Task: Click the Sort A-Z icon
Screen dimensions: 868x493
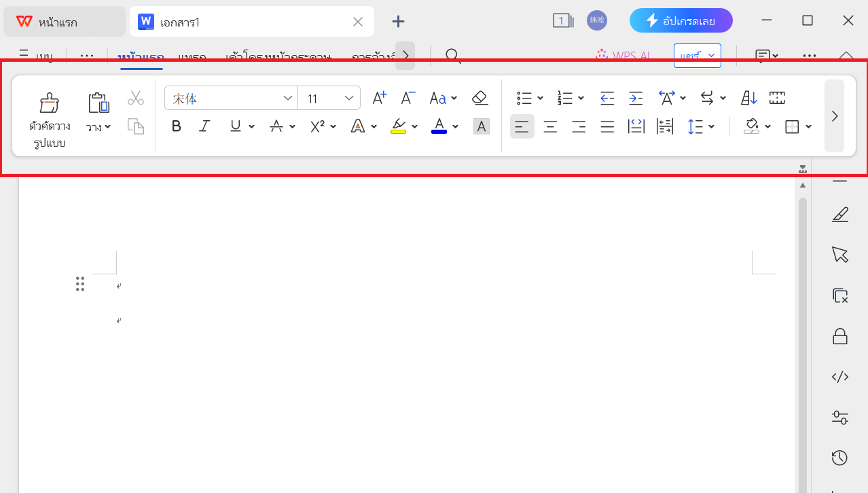Action: (748, 98)
